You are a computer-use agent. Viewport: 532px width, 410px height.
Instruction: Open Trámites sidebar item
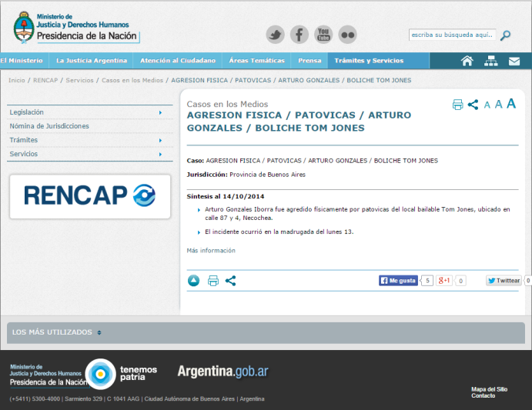tap(23, 140)
